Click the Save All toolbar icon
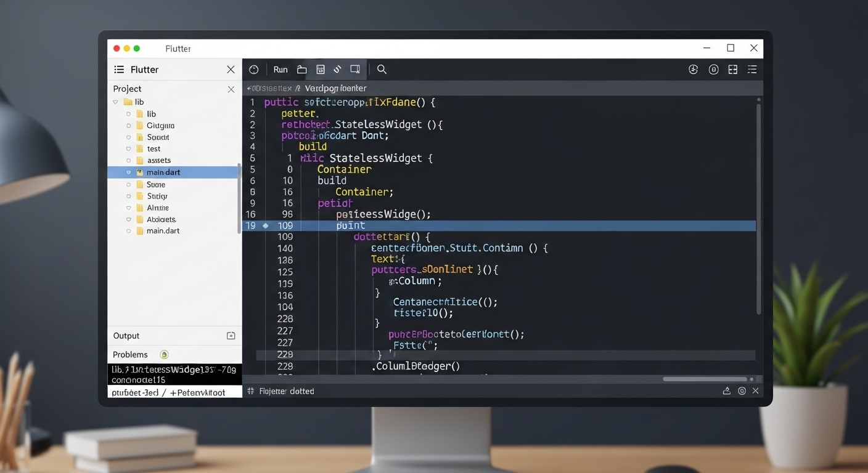The image size is (868, 473). pos(321,69)
